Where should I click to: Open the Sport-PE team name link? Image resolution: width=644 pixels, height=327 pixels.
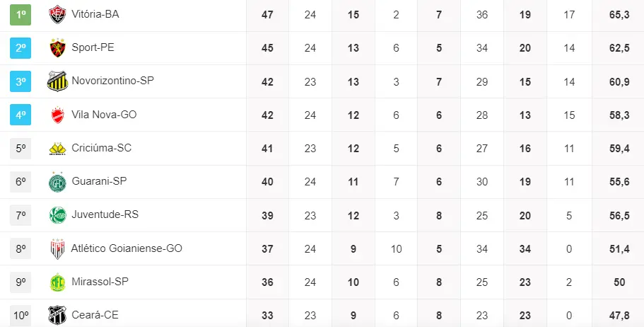coord(93,47)
